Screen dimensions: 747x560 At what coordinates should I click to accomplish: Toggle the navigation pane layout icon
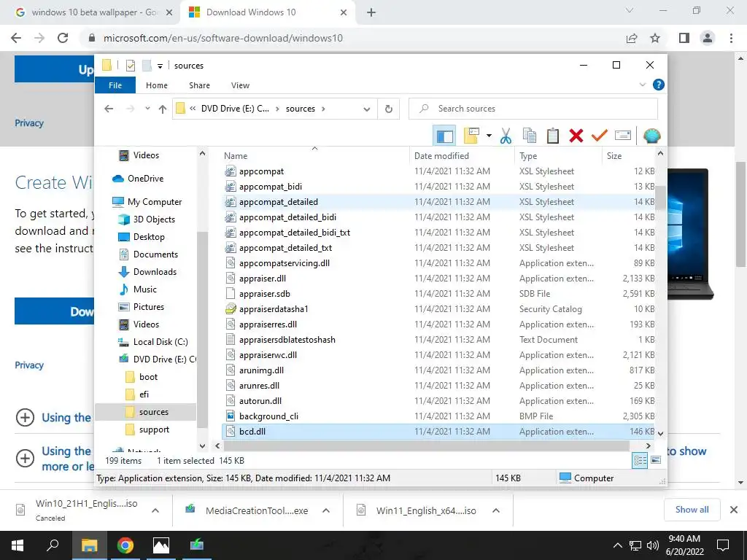pyautogui.click(x=444, y=136)
